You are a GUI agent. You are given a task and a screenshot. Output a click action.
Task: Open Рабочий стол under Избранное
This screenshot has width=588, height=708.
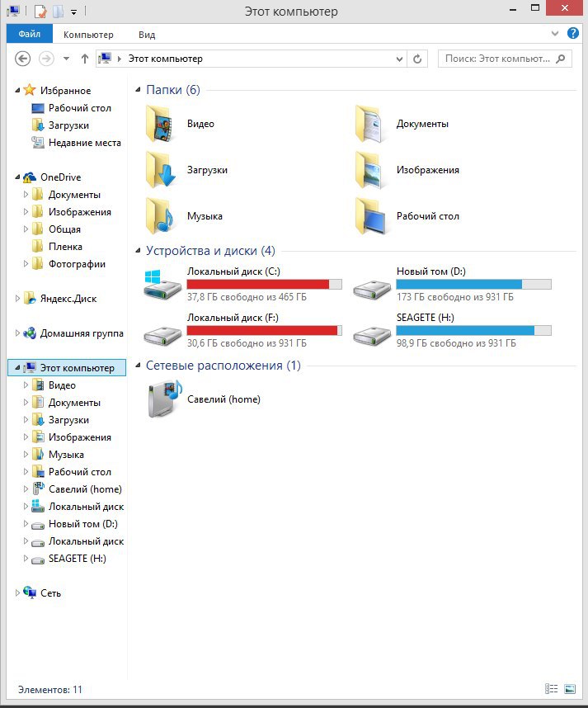(79, 108)
